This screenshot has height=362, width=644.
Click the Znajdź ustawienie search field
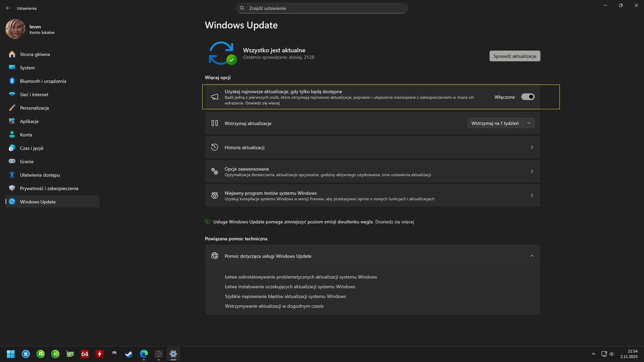tap(322, 8)
